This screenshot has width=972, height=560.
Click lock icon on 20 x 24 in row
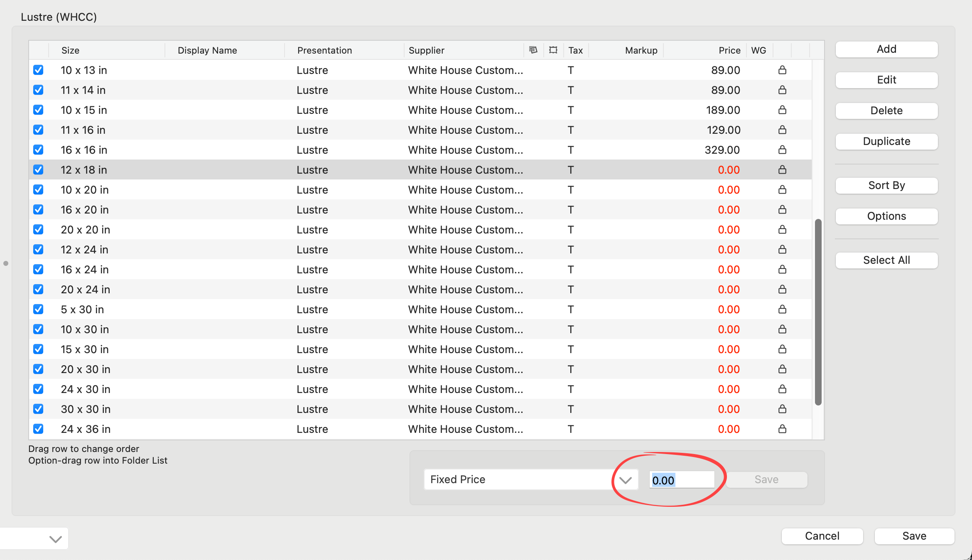click(782, 289)
